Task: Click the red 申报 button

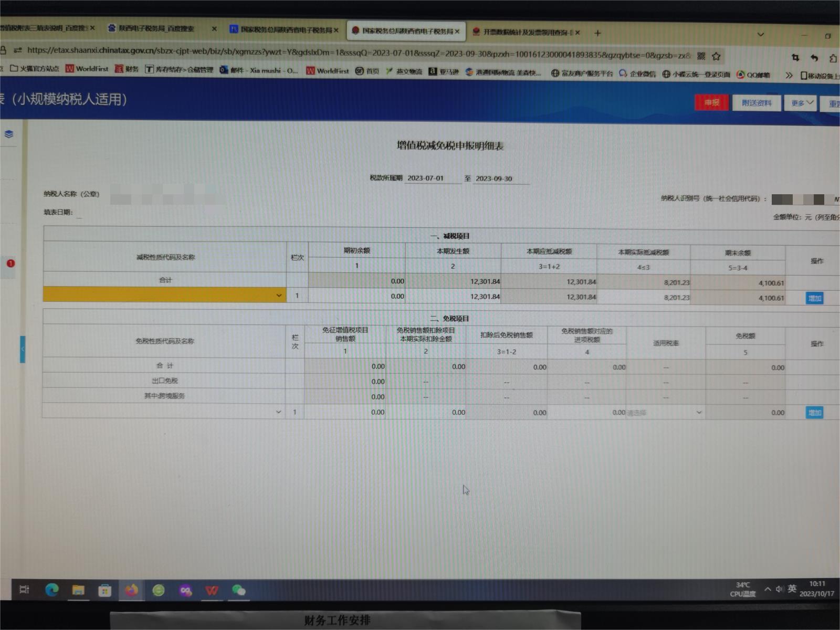Action: [711, 102]
